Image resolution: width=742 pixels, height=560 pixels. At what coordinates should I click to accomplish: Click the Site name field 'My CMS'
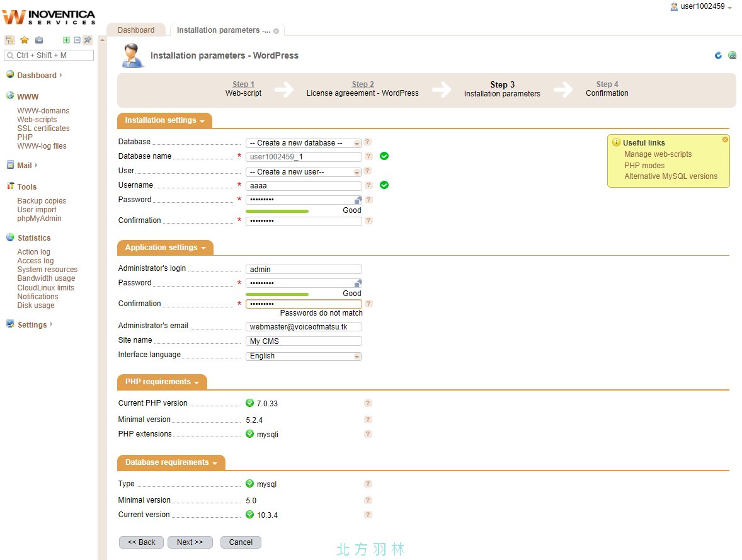304,341
